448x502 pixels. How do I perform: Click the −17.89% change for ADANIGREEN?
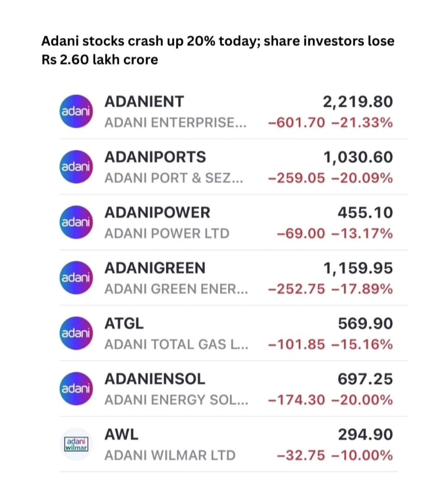362,289
